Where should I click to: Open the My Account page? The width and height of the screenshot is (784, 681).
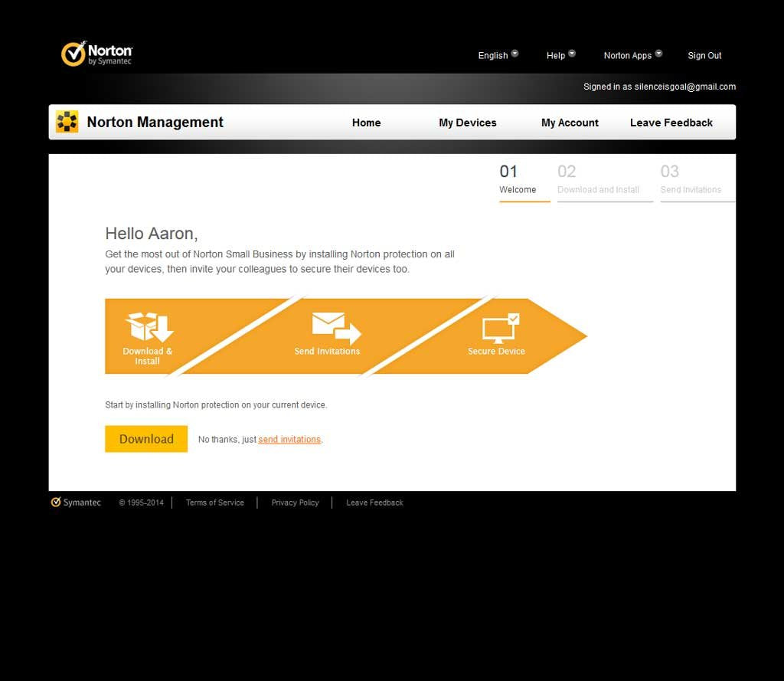click(570, 123)
